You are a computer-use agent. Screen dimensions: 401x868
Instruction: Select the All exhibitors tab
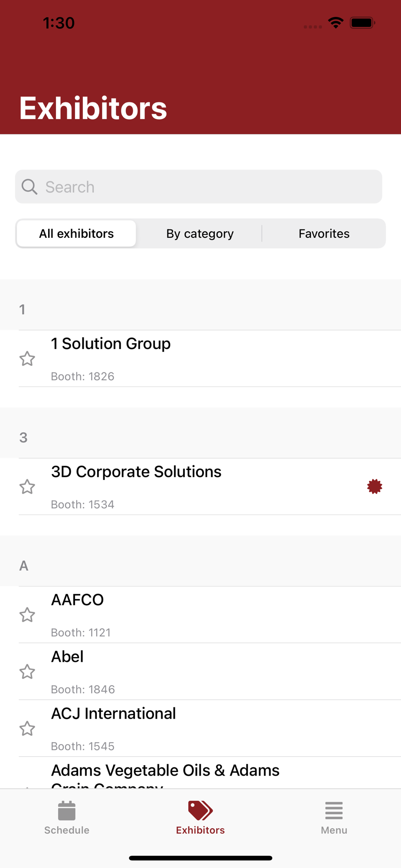76,233
